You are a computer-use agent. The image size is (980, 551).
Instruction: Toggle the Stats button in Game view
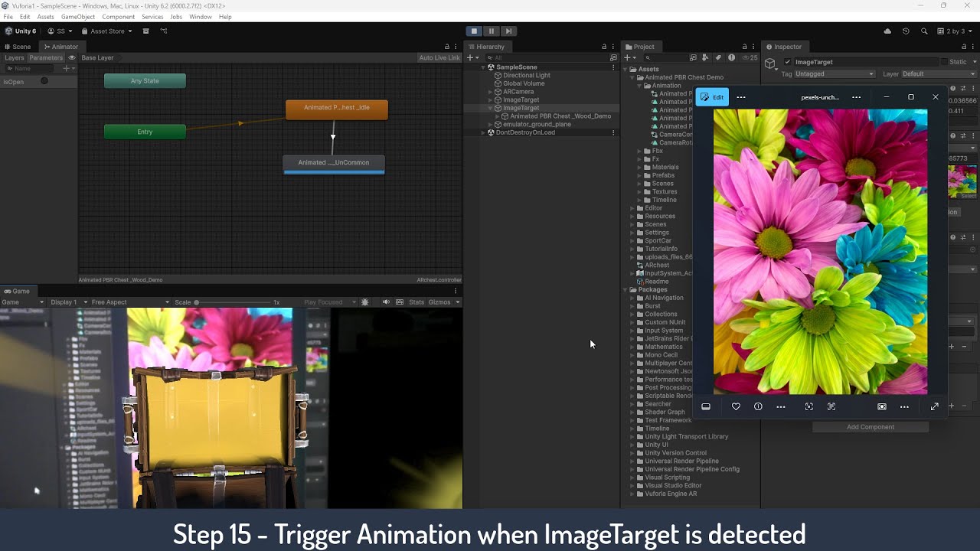click(x=416, y=302)
